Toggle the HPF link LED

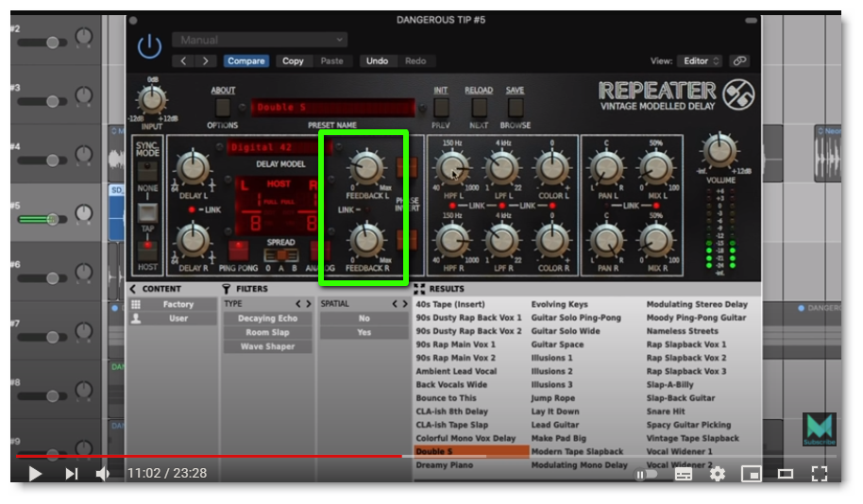point(452,206)
